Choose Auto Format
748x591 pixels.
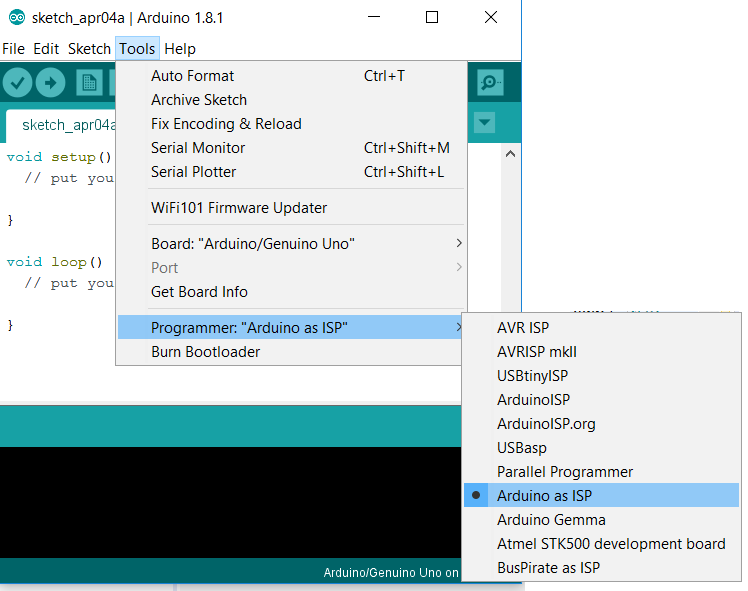(291, 76)
